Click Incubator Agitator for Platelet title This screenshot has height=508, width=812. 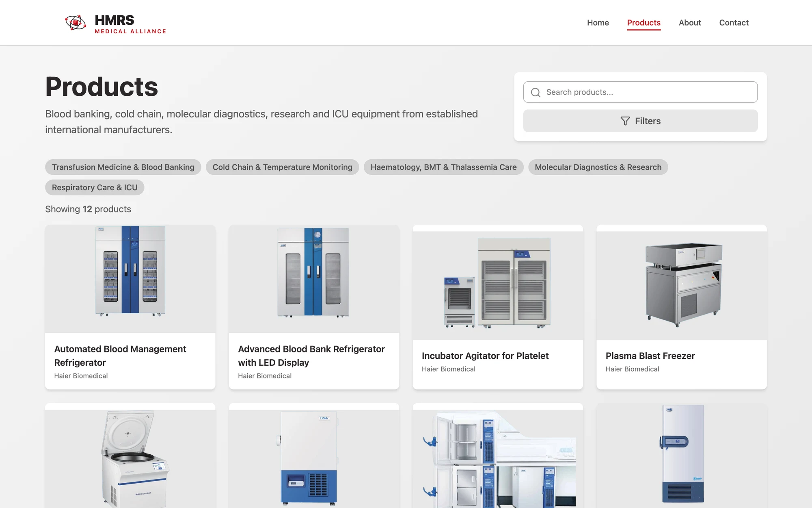(x=485, y=356)
